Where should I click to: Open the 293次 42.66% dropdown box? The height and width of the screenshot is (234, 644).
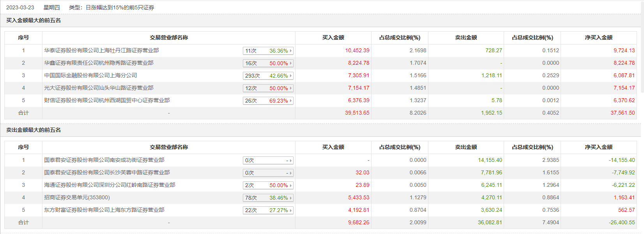(x=268, y=76)
